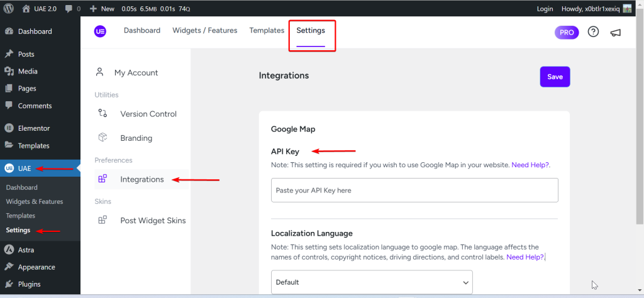Screen dimensions: 644x298
Task: Open the help question mark icon
Action: click(x=593, y=31)
